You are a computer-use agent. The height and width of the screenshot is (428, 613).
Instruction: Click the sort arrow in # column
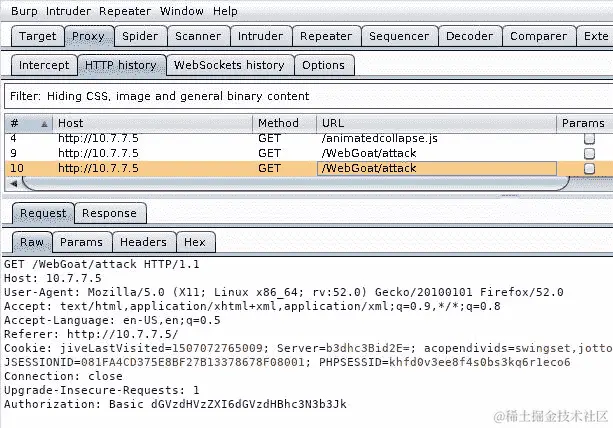coord(45,124)
